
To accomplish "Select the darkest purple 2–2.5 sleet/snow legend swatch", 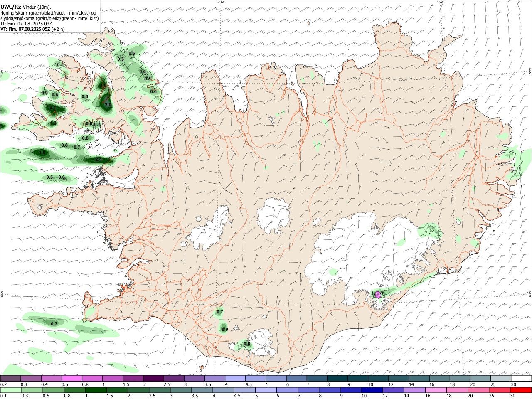I will click(x=153, y=378).
